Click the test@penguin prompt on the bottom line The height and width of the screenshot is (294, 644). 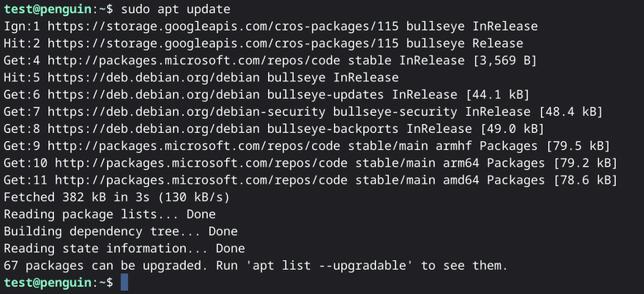click(47, 283)
